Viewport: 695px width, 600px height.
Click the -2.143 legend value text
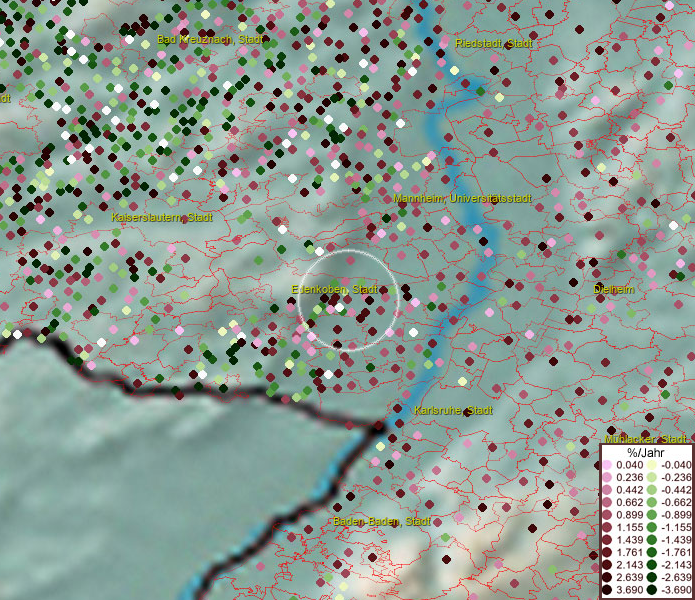click(x=676, y=565)
